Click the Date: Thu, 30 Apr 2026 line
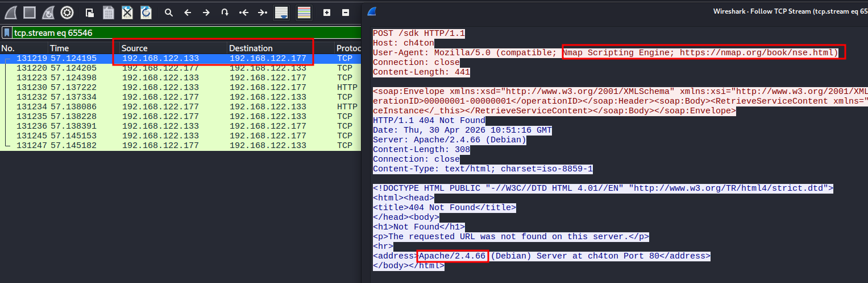 pyautogui.click(x=462, y=130)
